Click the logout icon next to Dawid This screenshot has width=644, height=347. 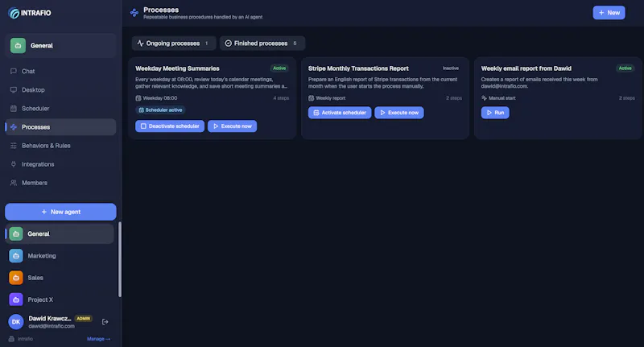[x=105, y=322]
